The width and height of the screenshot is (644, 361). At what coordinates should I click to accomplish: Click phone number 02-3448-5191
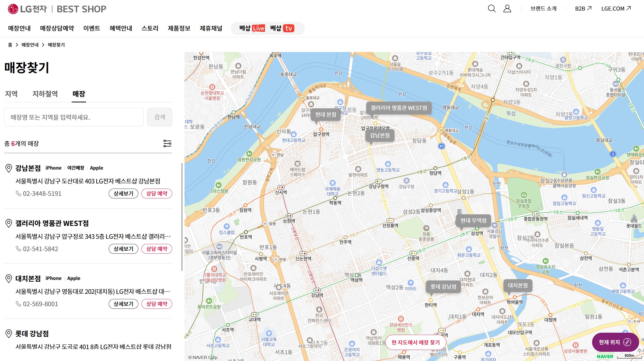pos(42,193)
